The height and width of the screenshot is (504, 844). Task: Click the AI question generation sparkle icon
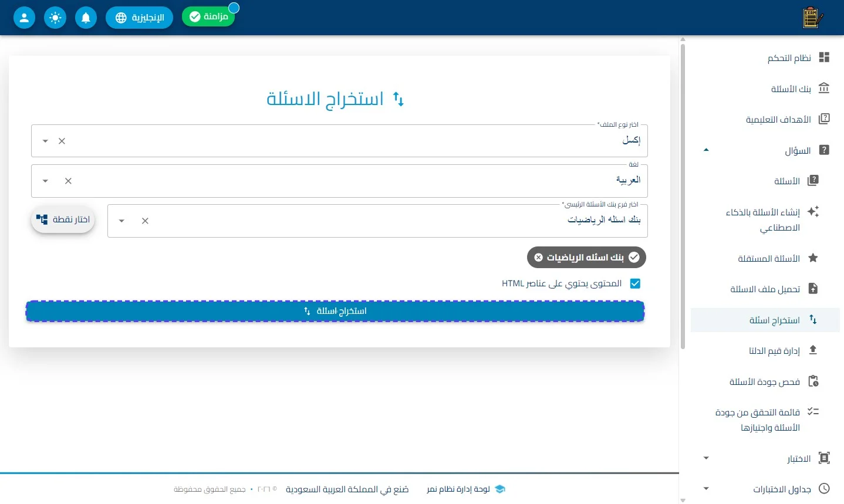pyautogui.click(x=813, y=212)
